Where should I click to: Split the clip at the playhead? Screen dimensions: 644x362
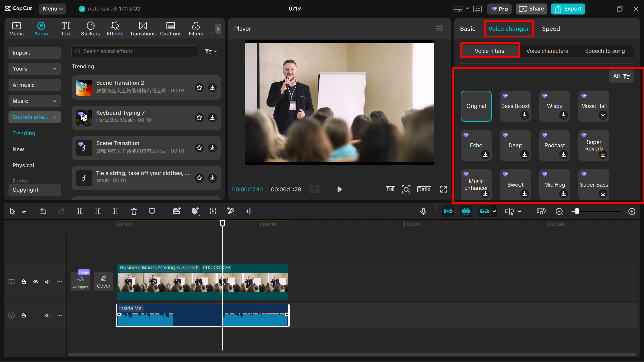[80, 211]
